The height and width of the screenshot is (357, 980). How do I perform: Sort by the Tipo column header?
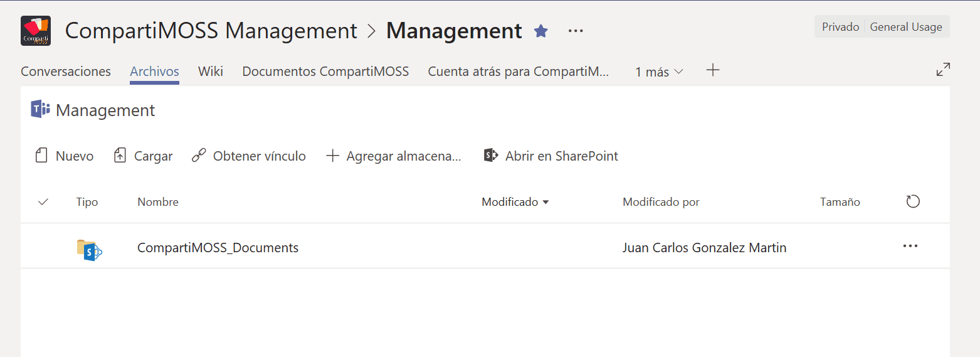click(x=87, y=202)
